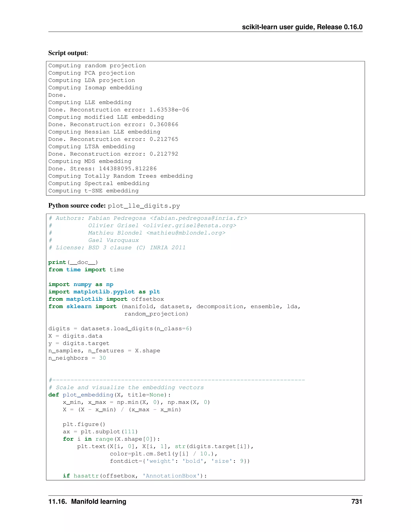The image size is (411, 532).
Task: Click the line 'Computing t-SNE embedding'
Action: pos(94,191)
